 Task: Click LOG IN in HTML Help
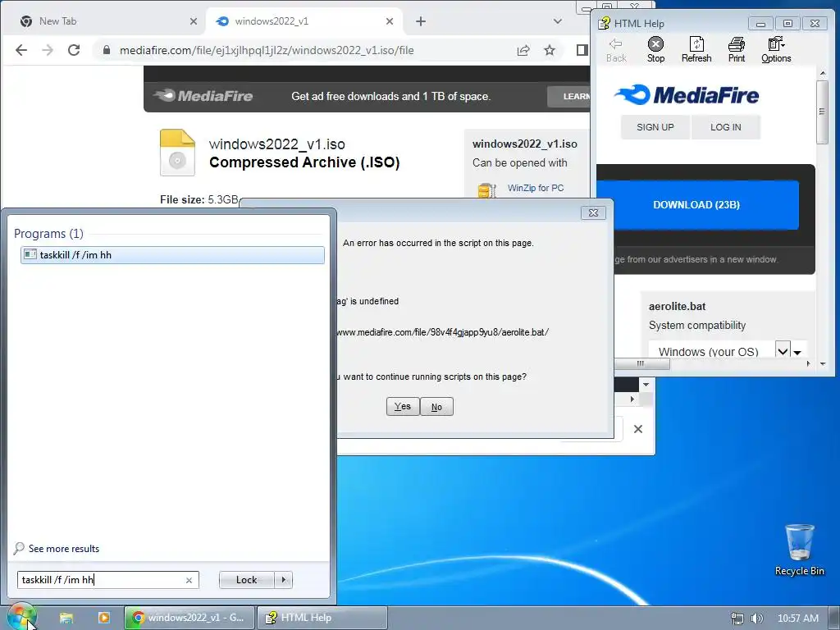726,127
